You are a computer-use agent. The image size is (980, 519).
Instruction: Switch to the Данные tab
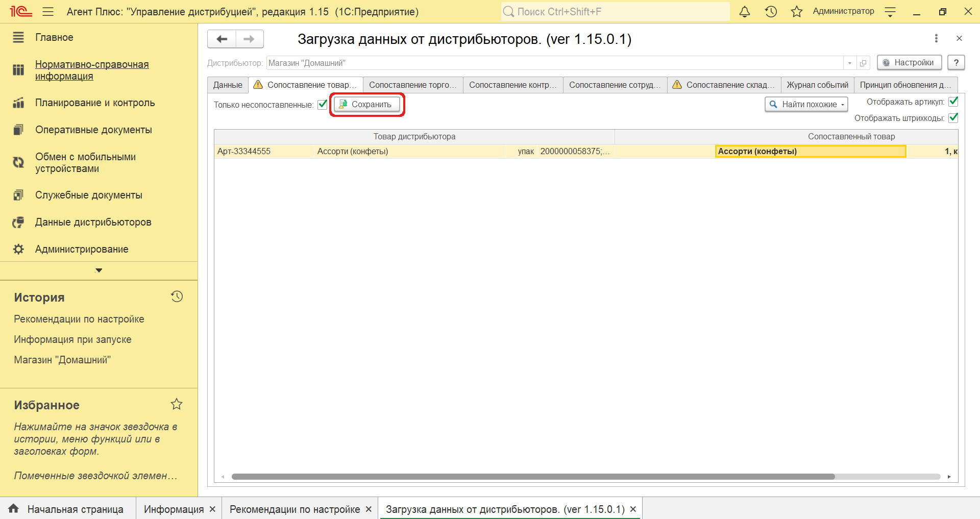click(228, 85)
